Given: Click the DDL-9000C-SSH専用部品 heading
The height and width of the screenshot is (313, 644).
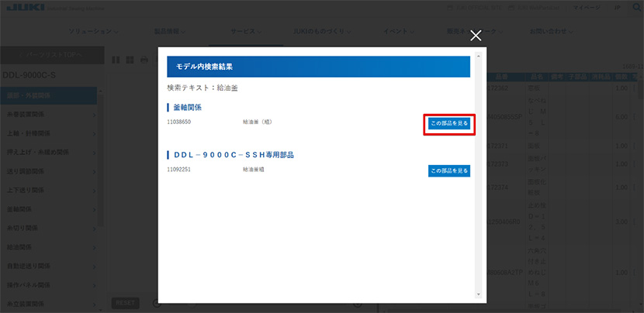Looking at the screenshot, I should (234, 155).
